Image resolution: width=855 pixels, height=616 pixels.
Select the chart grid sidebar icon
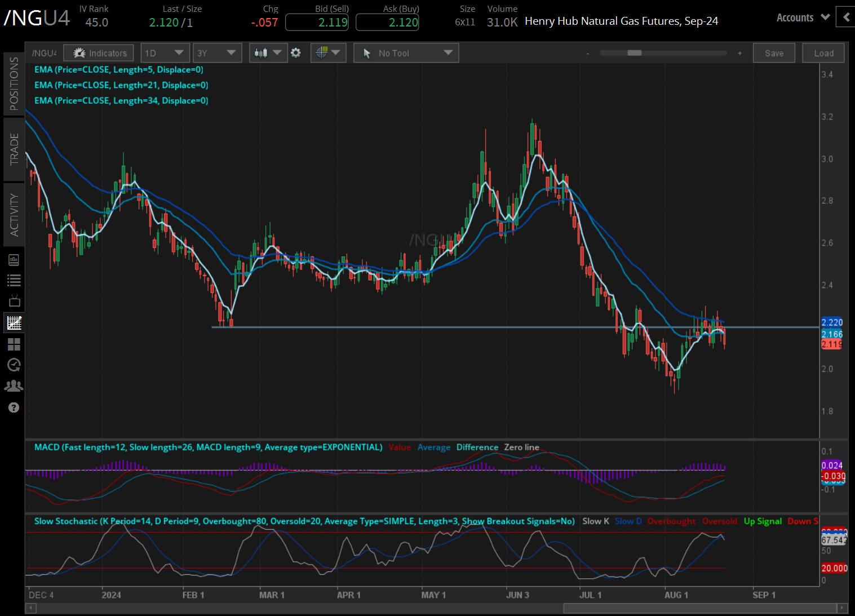[x=14, y=323]
